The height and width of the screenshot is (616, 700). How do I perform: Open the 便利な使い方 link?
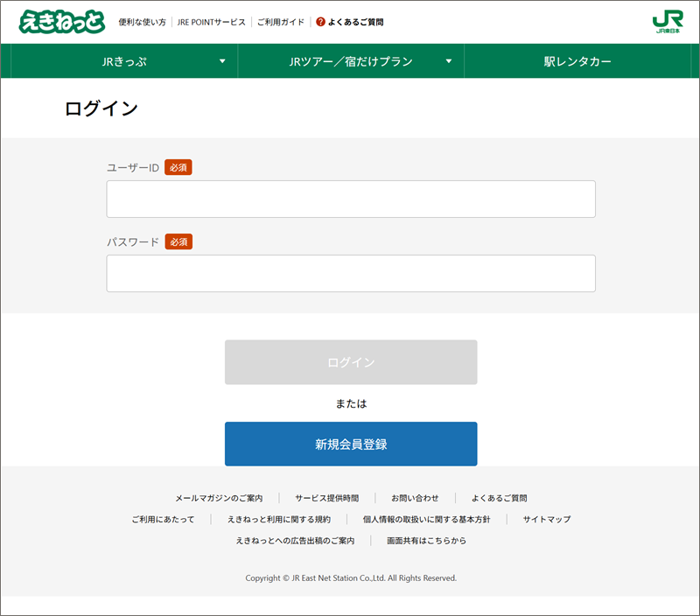point(142,22)
